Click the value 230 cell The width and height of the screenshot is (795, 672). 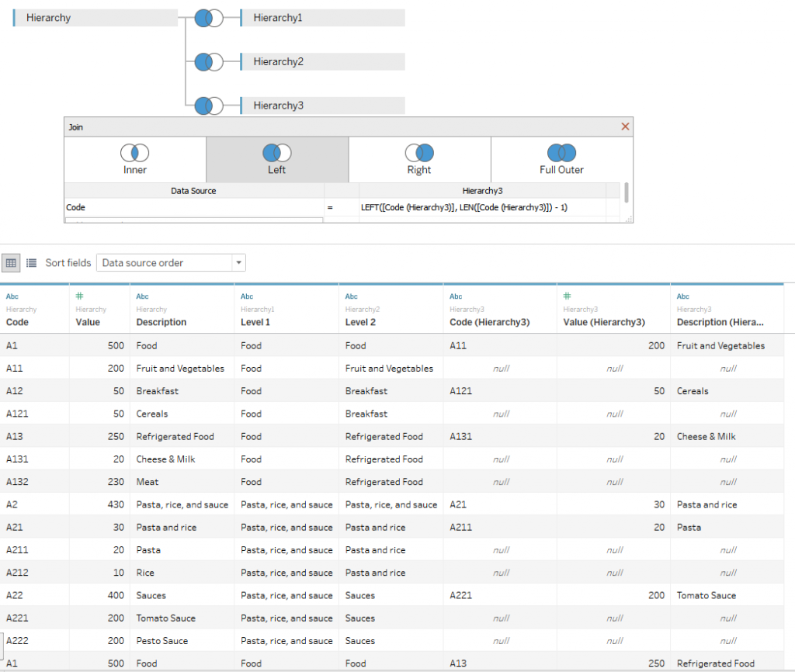[100, 482]
